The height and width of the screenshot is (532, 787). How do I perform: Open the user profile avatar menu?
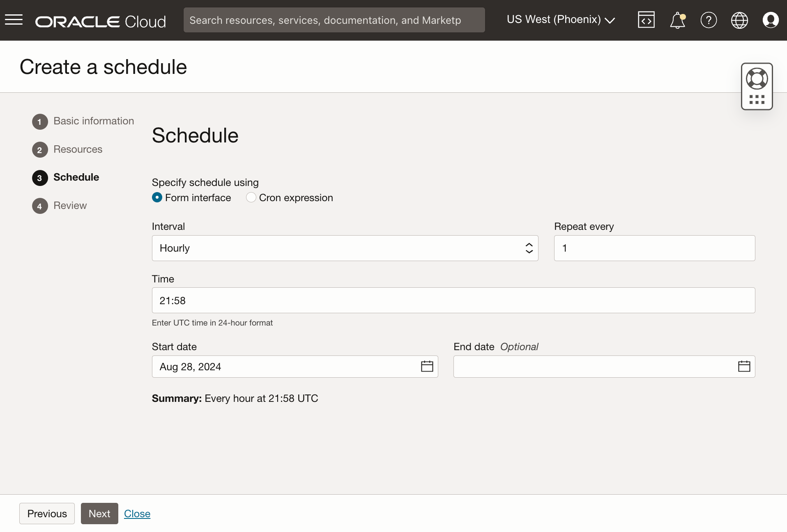point(770,20)
